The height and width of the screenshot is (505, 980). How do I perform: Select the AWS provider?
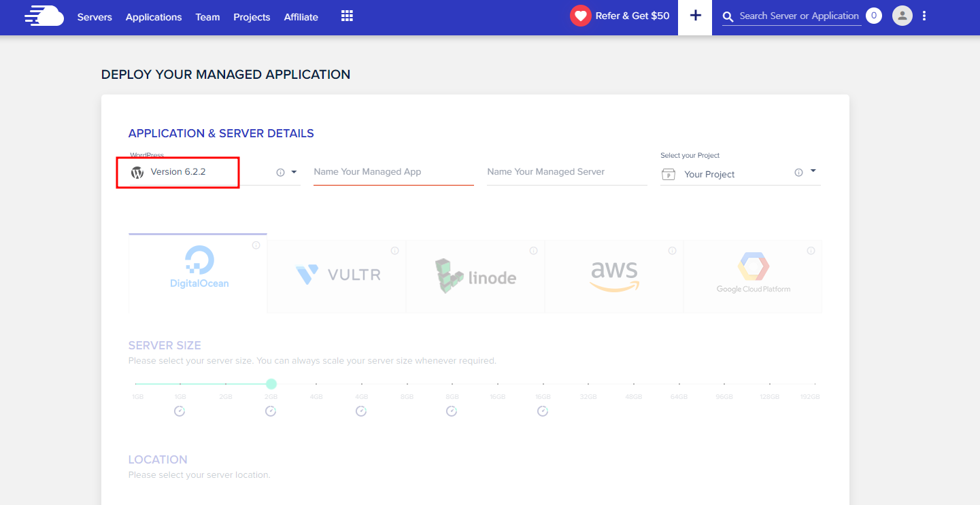tap(614, 276)
